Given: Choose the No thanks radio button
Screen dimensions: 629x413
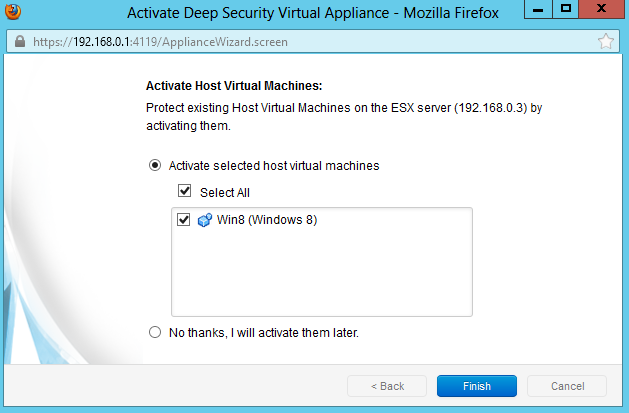Looking at the screenshot, I should coord(155,333).
